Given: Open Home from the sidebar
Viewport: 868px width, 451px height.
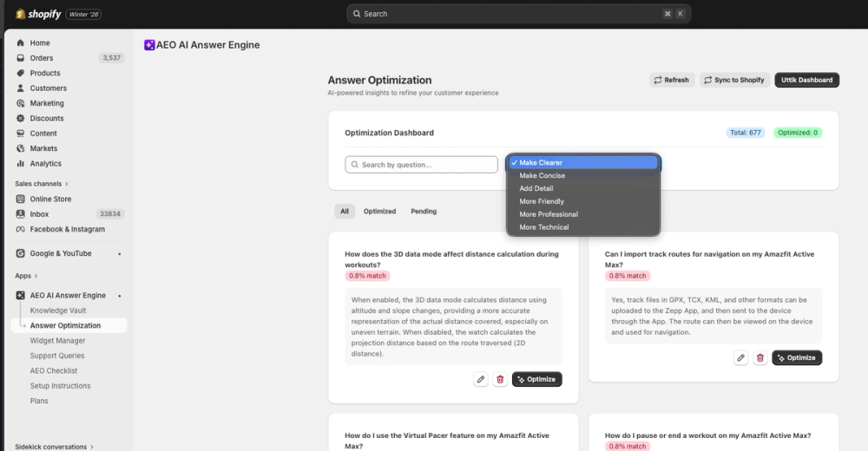Looking at the screenshot, I should click(x=40, y=42).
